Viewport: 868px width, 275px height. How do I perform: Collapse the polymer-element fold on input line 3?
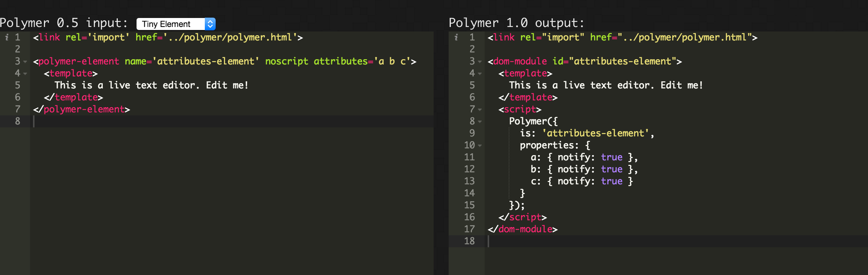25,62
